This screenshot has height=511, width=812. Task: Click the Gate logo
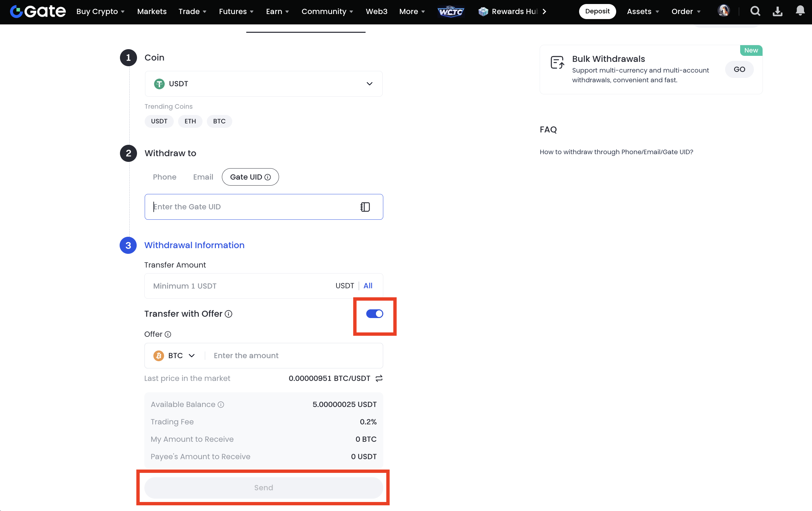(38, 11)
